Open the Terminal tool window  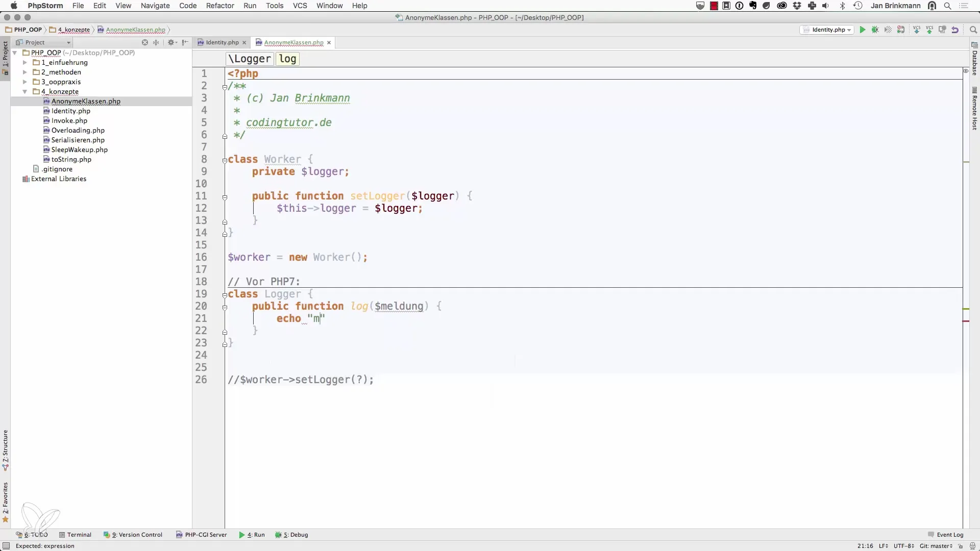pyautogui.click(x=75, y=535)
